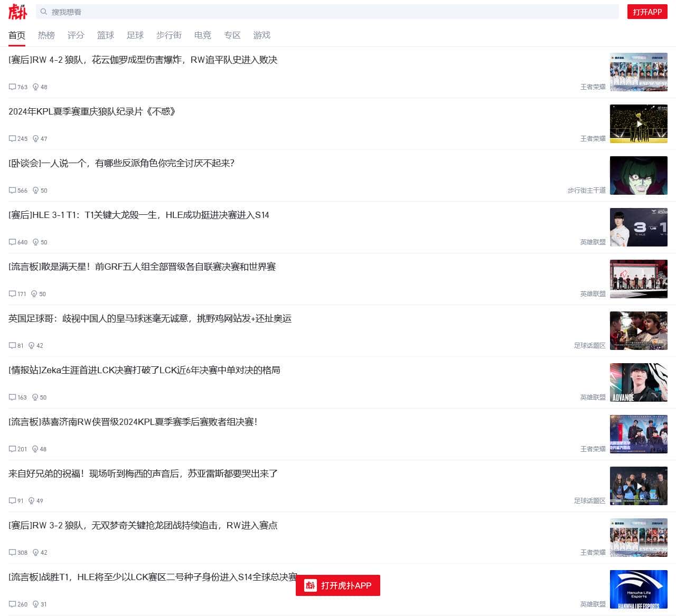Open the 游戏 tab

tap(262, 35)
